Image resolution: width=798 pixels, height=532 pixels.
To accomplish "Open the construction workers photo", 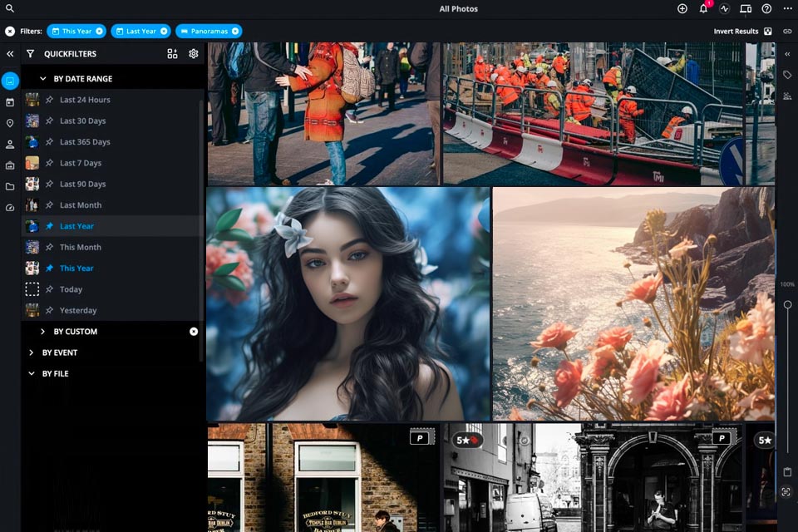I will 594,113.
